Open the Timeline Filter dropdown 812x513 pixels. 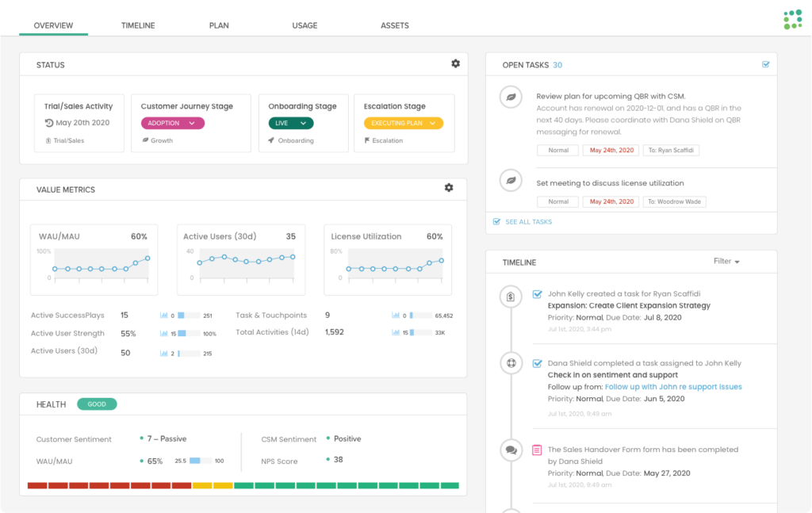[726, 262]
